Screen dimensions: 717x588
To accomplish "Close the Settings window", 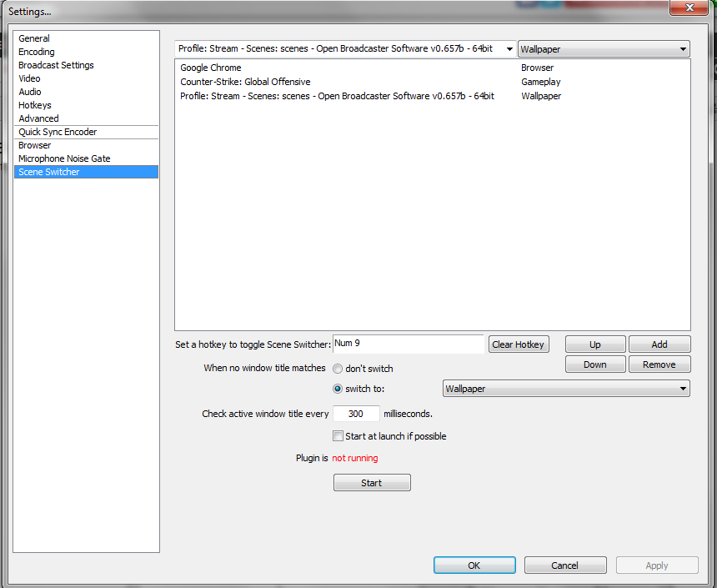I will coord(689,8).
